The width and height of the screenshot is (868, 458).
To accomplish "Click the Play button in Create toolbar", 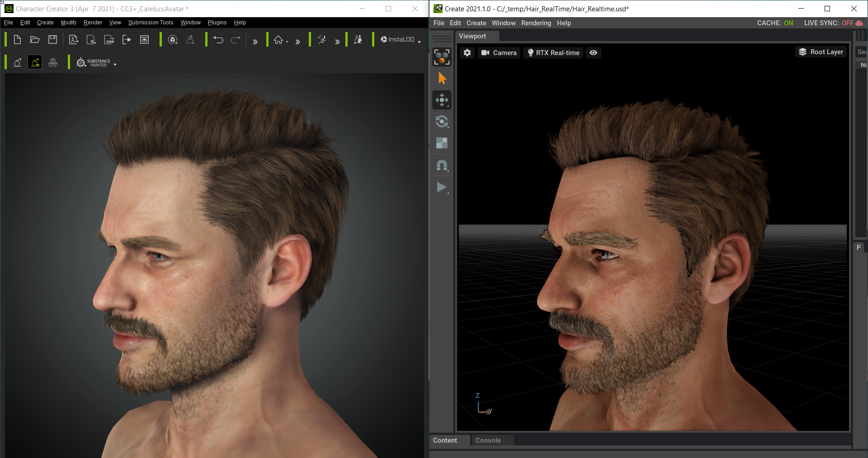I will (442, 187).
